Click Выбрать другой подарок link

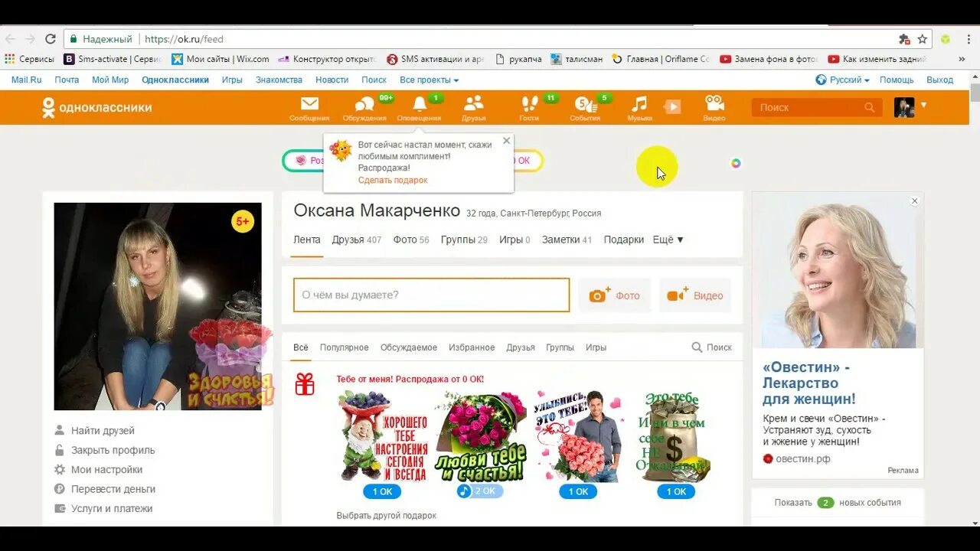tap(387, 516)
